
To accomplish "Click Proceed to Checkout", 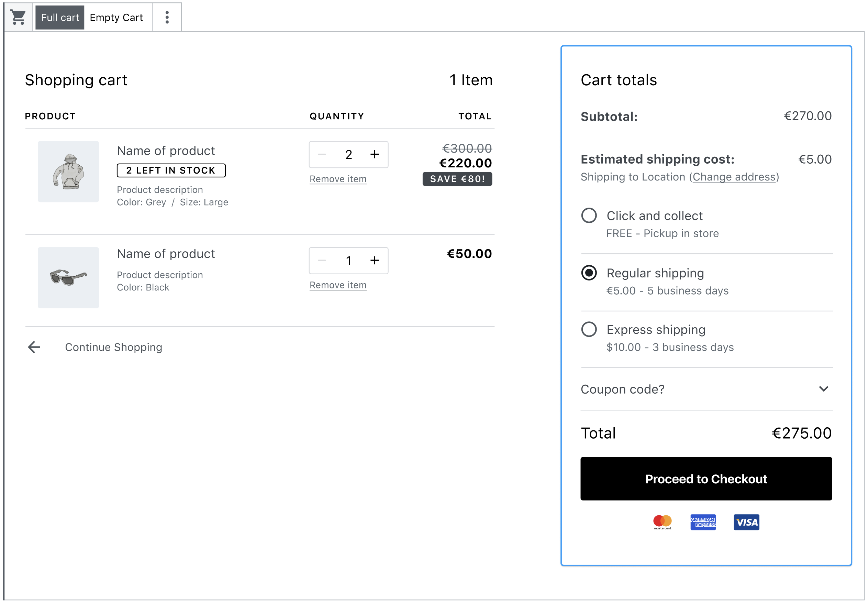I will pos(706,479).
